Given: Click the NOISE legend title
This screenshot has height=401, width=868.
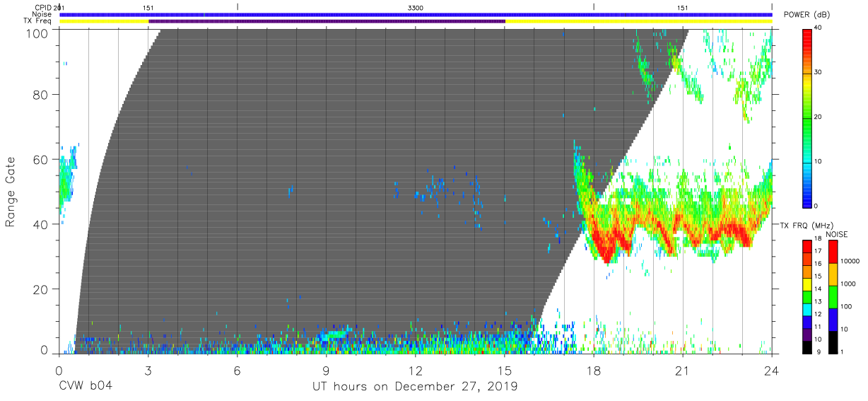Looking at the screenshot, I should 837,234.
